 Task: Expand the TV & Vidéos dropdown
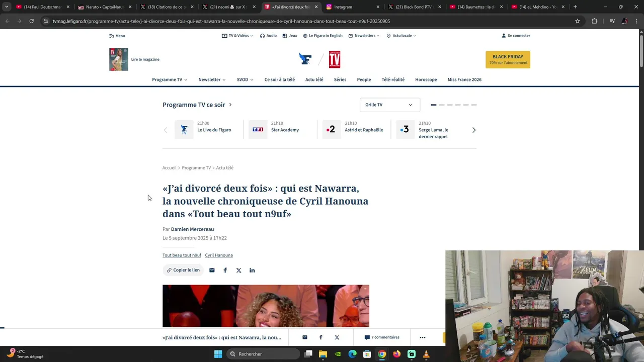tap(237, 36)
